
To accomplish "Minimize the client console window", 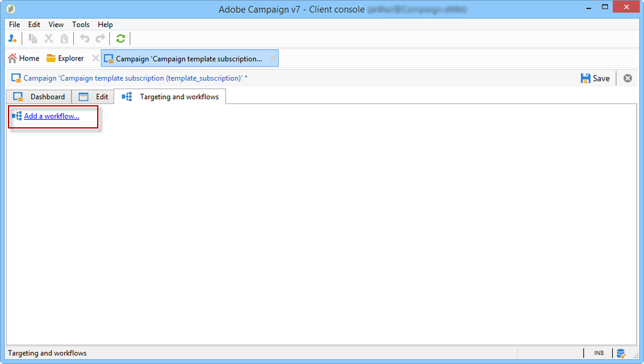I will pos(588,8).
